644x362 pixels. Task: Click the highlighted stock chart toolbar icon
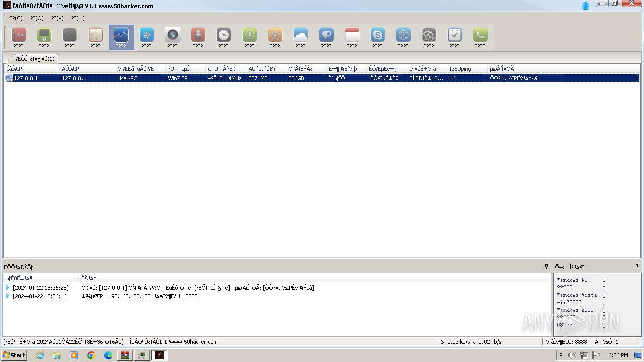(121, 37)
